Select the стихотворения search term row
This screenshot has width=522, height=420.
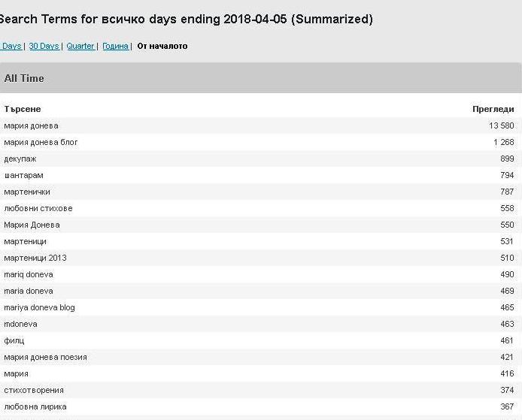(34, 390)
